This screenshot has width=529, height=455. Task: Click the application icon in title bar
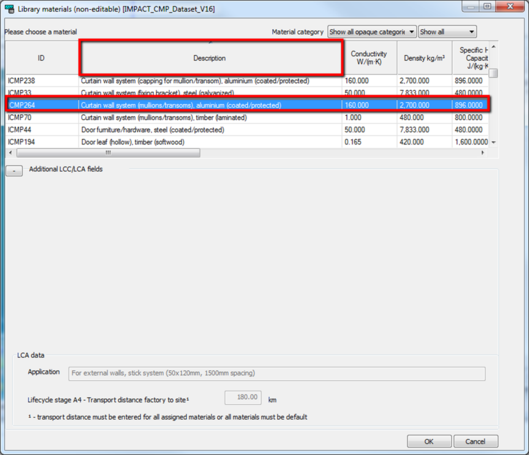9,8
